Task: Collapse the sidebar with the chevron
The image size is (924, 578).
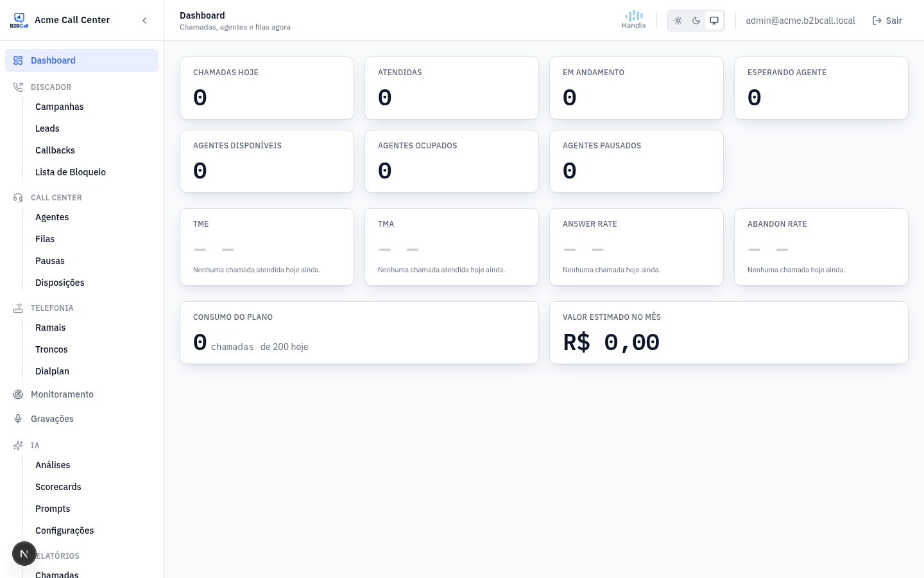Action: coord(144,21)
